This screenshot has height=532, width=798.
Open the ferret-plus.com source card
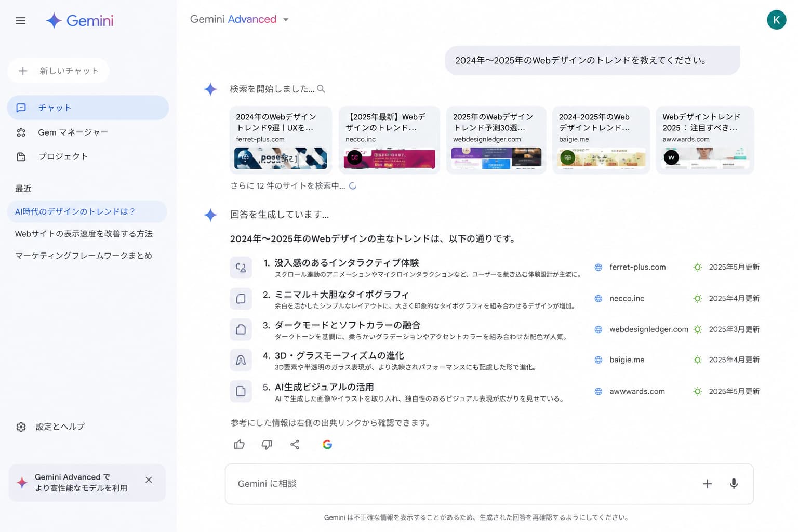pyautogui.click(x=281, y=140)
